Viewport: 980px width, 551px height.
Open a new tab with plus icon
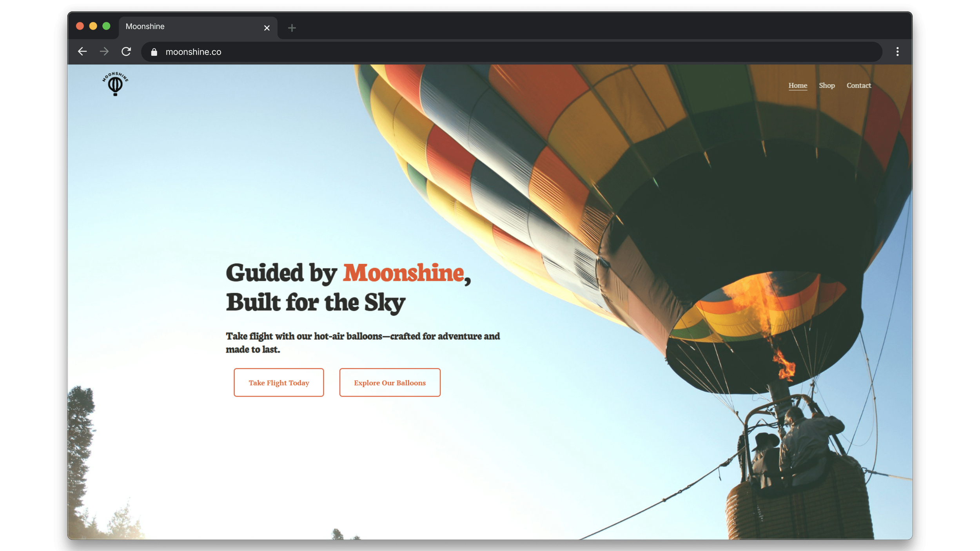coord(292,28)
